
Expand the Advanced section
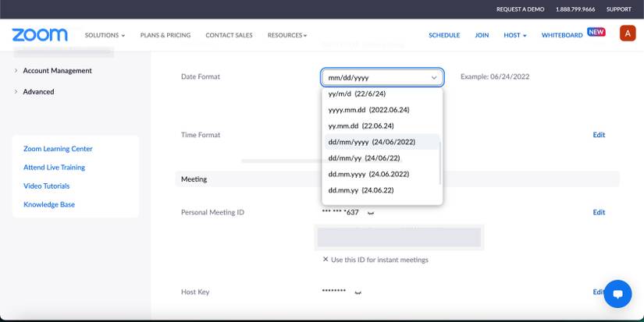tap(34, 91)
